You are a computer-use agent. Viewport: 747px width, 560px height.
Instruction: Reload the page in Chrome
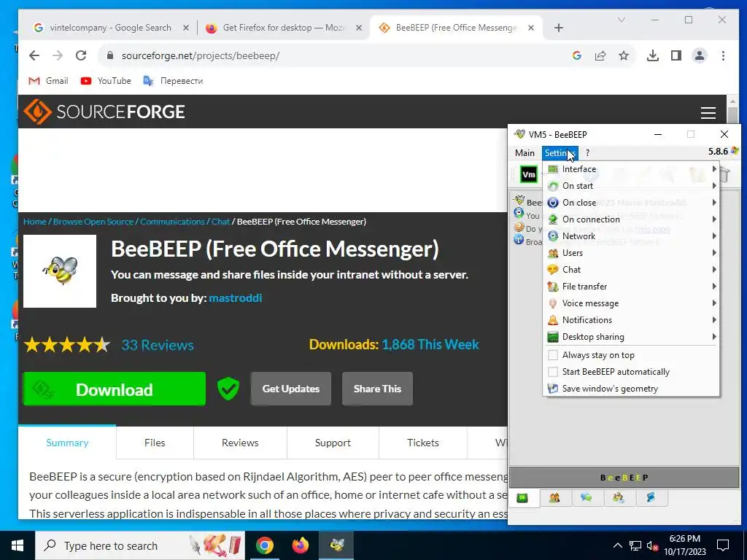(81, 55)
